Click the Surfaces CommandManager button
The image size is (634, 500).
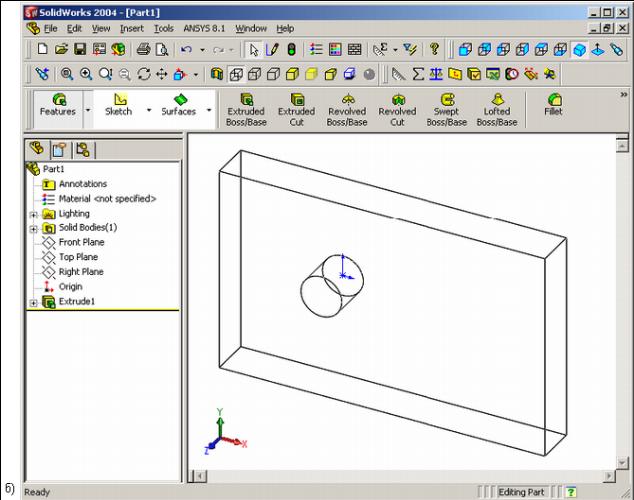coord(178,105)
